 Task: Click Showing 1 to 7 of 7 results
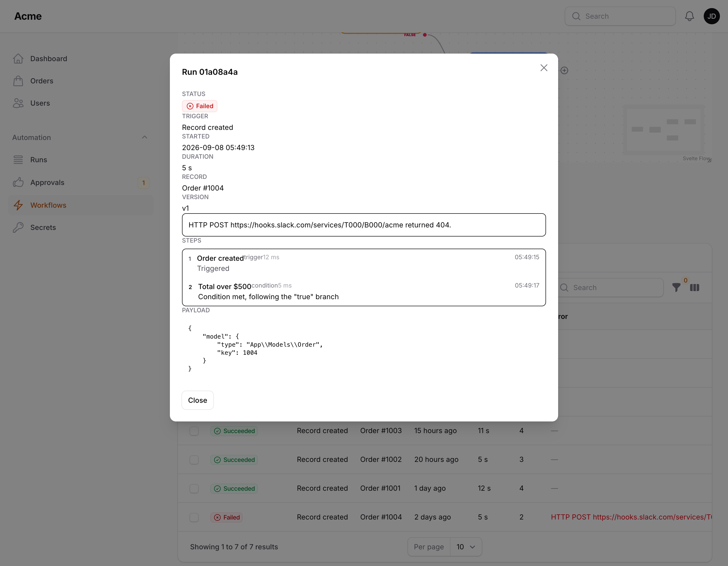pyautogui.click(x=234, y=547)
